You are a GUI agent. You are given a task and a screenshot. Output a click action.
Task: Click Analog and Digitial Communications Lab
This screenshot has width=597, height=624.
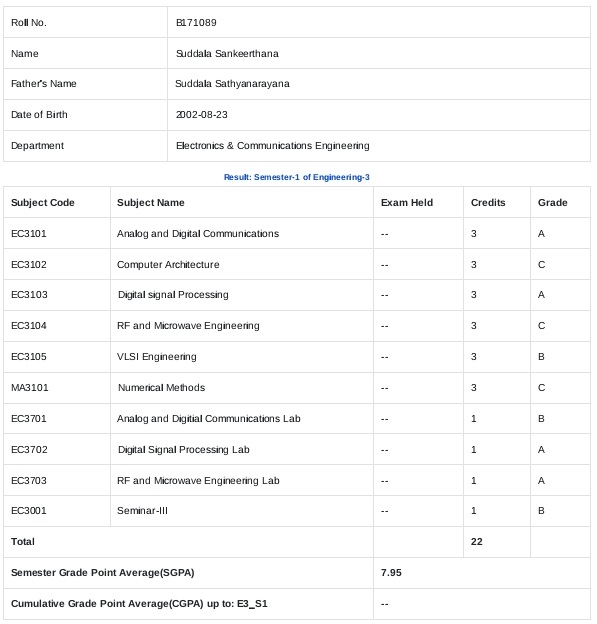[209, 419]
